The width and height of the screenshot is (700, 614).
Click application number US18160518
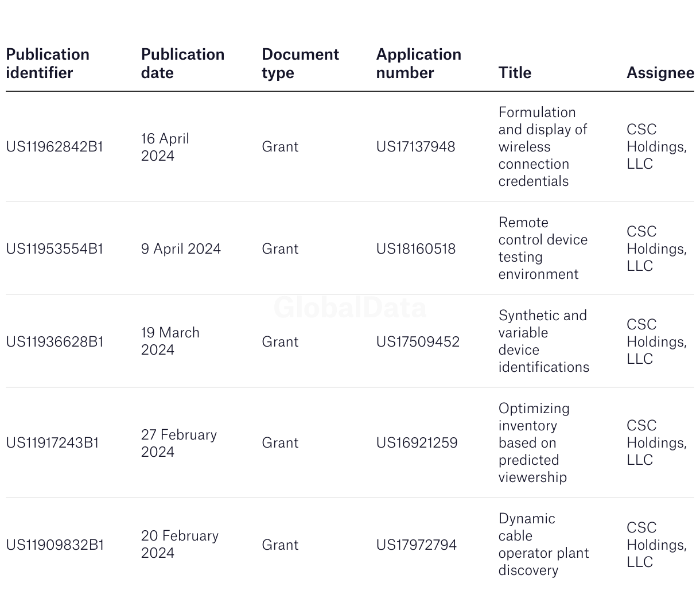click(416, 249)
